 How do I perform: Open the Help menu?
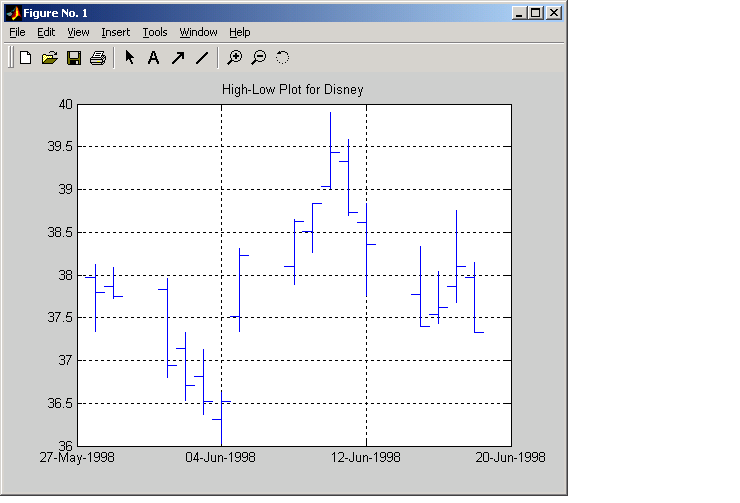click(x=240, y=32)
